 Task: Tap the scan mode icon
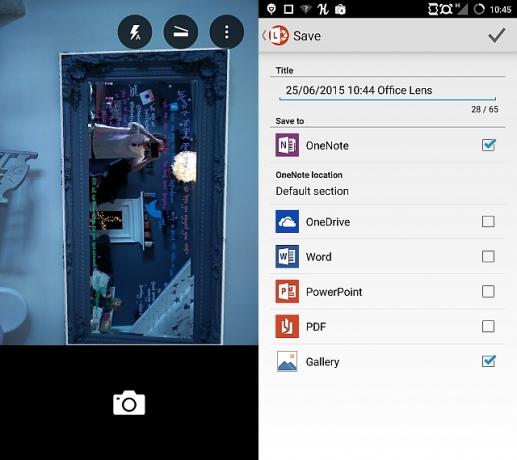tap(181, 32)
